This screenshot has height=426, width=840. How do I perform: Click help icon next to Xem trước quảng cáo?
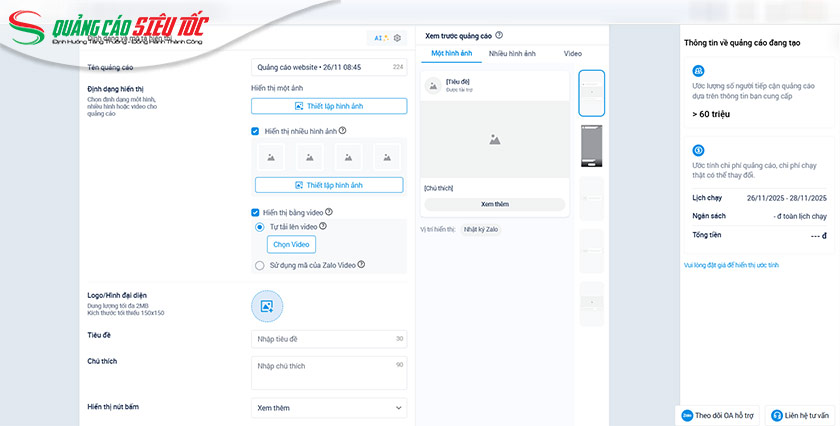[x=499, y=35]
